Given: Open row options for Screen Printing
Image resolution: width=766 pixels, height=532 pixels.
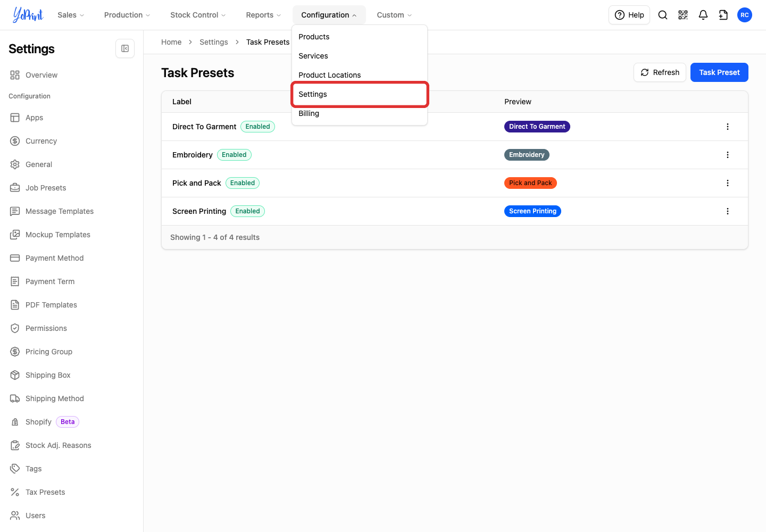Looking at the screenshot, I should (728, 211).
